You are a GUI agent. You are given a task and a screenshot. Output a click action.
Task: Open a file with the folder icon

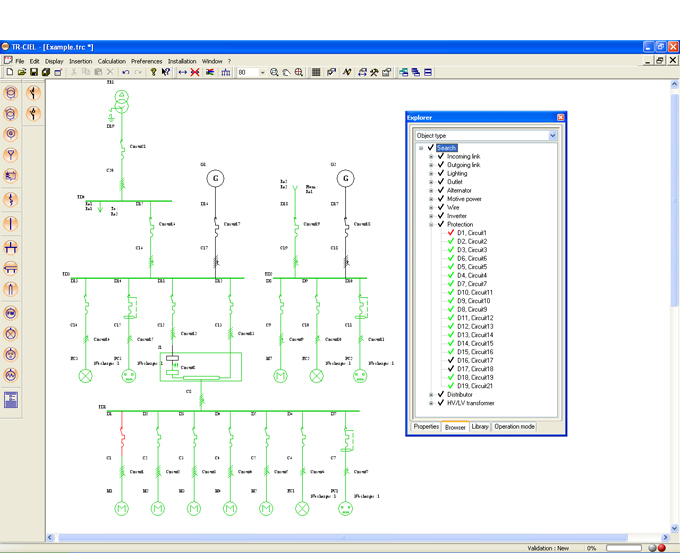click(22, 72)
